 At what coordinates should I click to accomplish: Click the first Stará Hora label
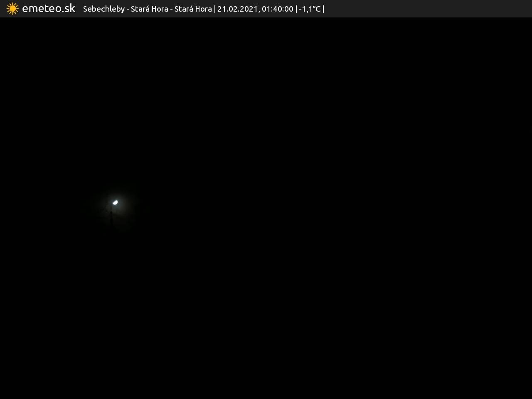tap(149, 9)
